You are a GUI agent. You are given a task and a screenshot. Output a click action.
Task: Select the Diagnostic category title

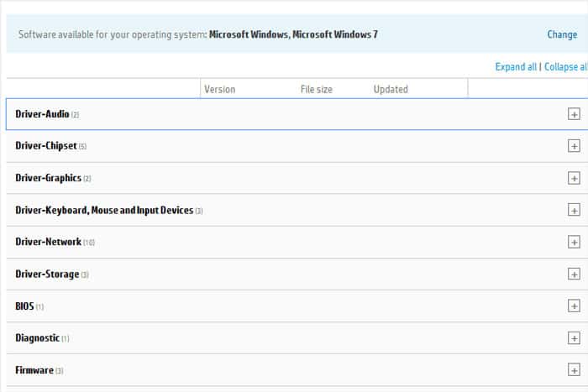pyautogui.click(x=37, y=338)
